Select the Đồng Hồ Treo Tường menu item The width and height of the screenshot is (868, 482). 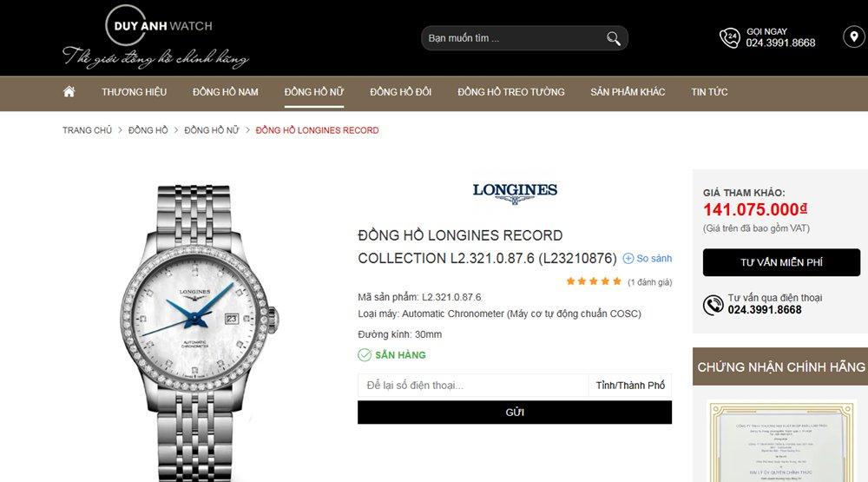tap(511, 92)
